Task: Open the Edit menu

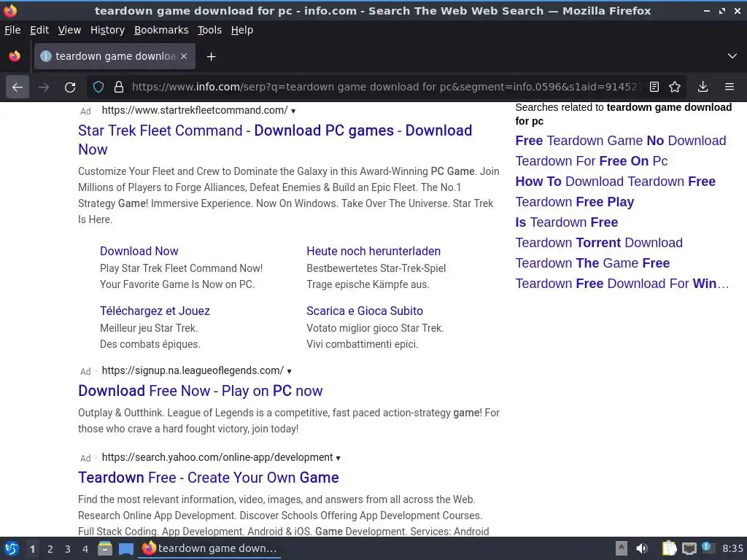Action: [x=39, y=30]
